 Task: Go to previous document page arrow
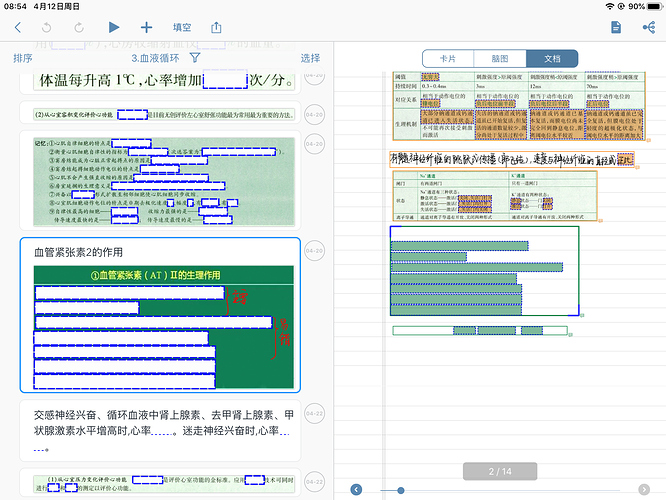tap(356, 490)
